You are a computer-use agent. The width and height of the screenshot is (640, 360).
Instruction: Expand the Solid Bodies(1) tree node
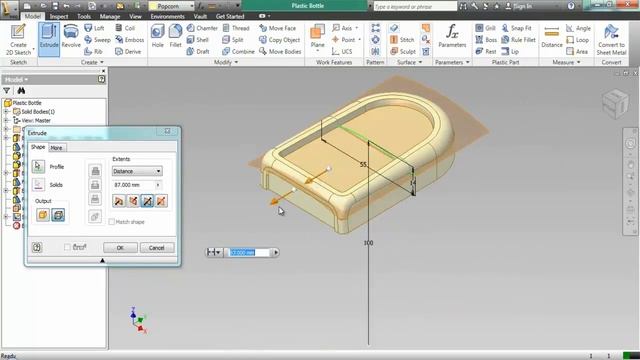(6, 111)
